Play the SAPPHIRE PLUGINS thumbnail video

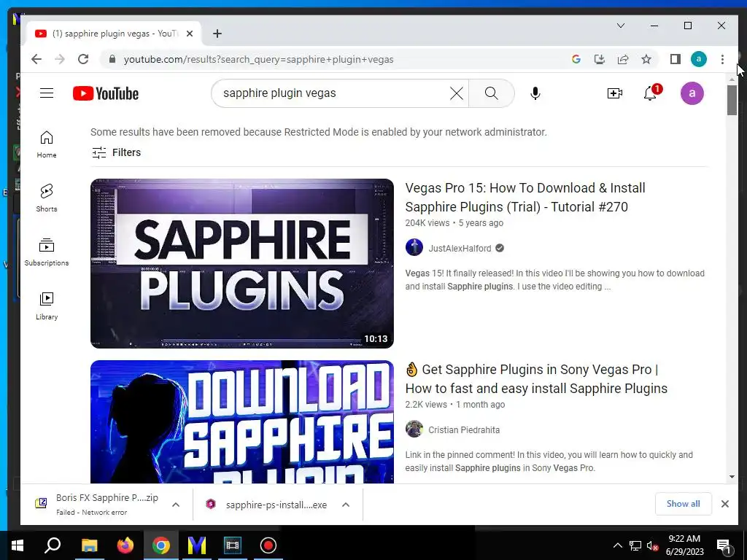pyautogui.click(x=242, y=263)
